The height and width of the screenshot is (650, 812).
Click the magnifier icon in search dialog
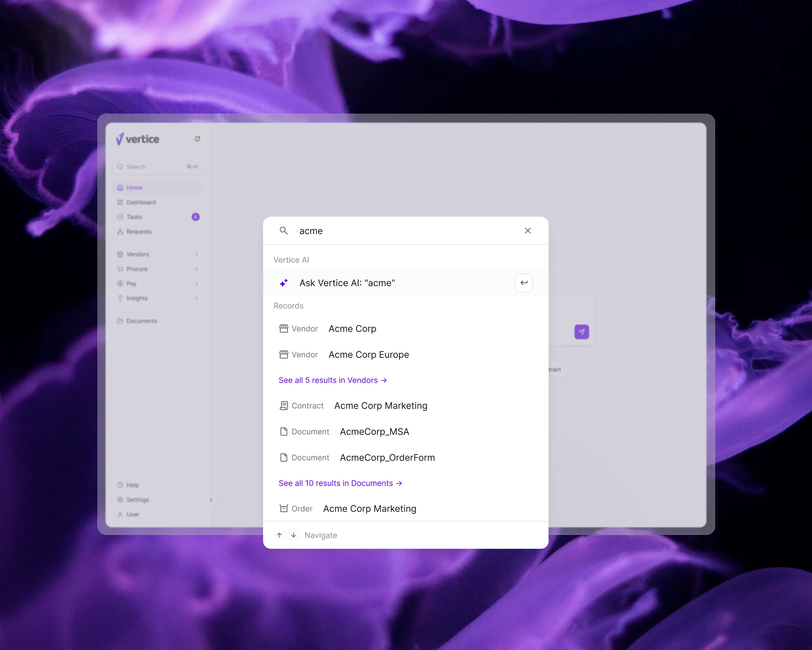click(x=284, y=231)
